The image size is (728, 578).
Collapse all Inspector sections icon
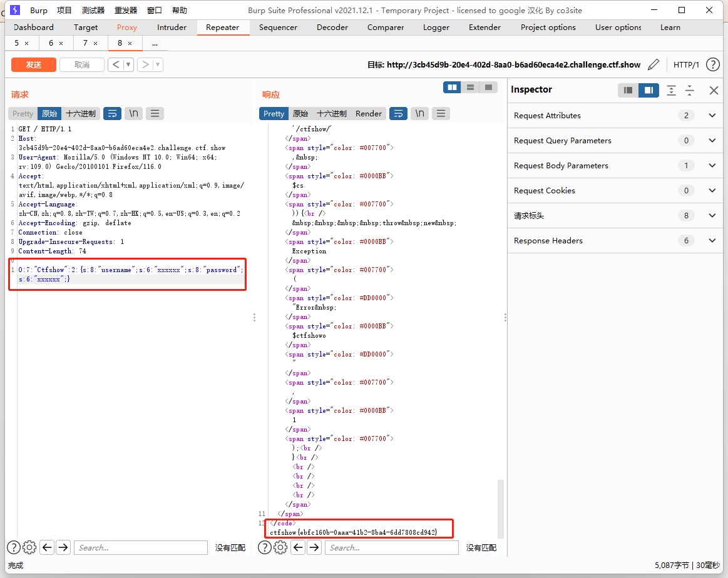(690, 90)
